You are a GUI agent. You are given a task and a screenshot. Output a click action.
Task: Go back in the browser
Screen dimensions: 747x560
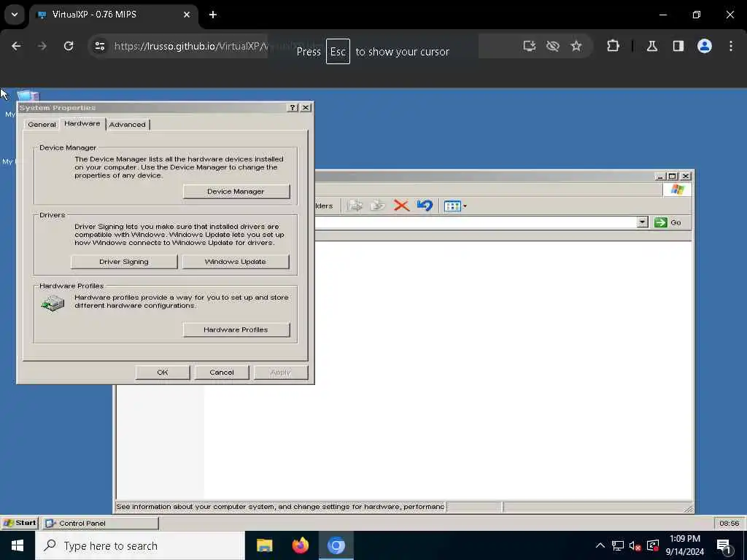(x=16, y=46)
